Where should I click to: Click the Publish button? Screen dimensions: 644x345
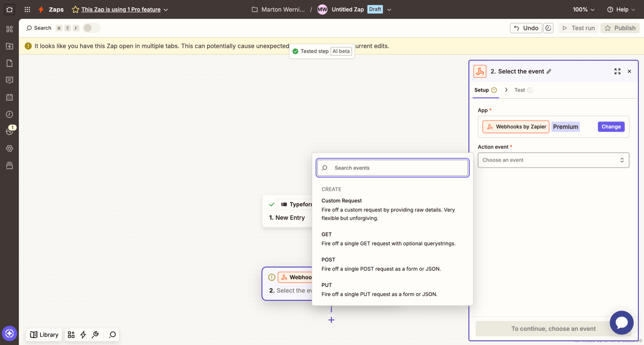click(620, 28)
